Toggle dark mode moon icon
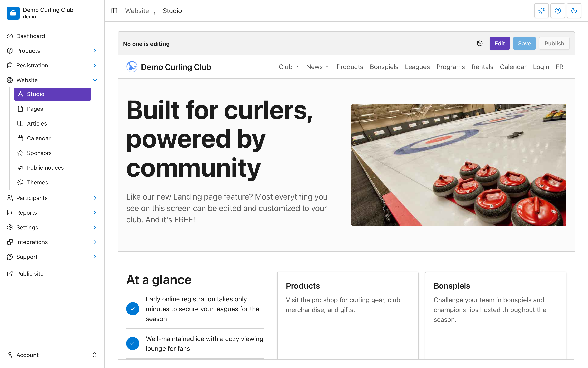Screen dimensions: 588x368 coord(574,11)
